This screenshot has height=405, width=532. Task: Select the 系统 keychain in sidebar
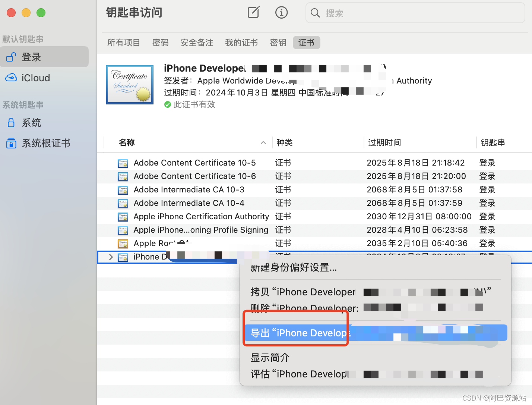point(44,123)
